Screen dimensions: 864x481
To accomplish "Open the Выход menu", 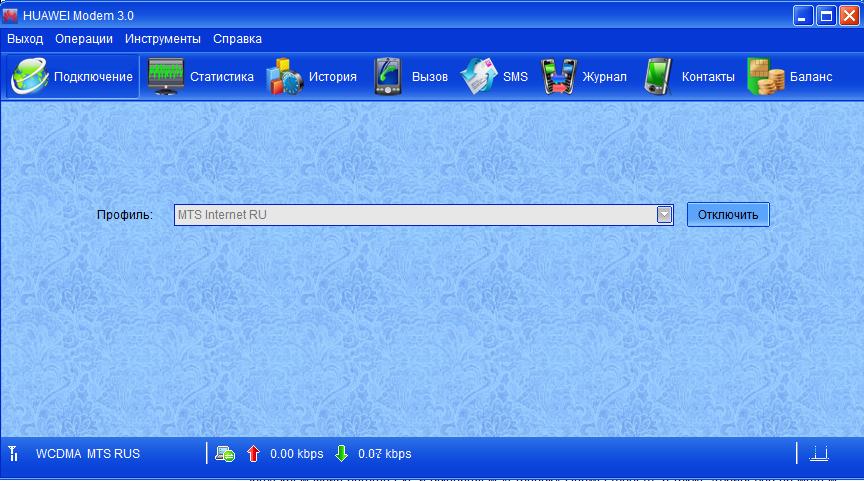I will [x=25, y=39].
